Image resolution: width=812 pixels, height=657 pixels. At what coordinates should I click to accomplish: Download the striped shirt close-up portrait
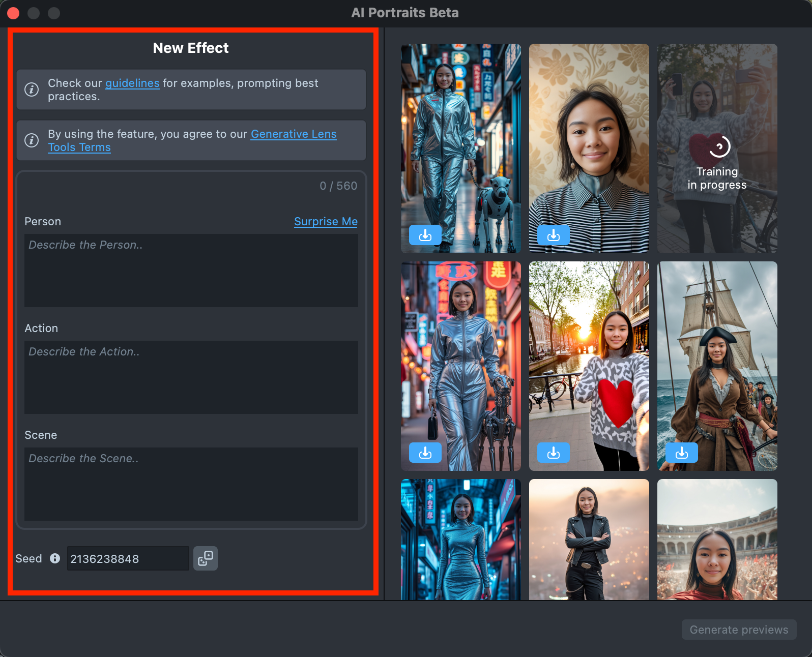click(553, 235)
